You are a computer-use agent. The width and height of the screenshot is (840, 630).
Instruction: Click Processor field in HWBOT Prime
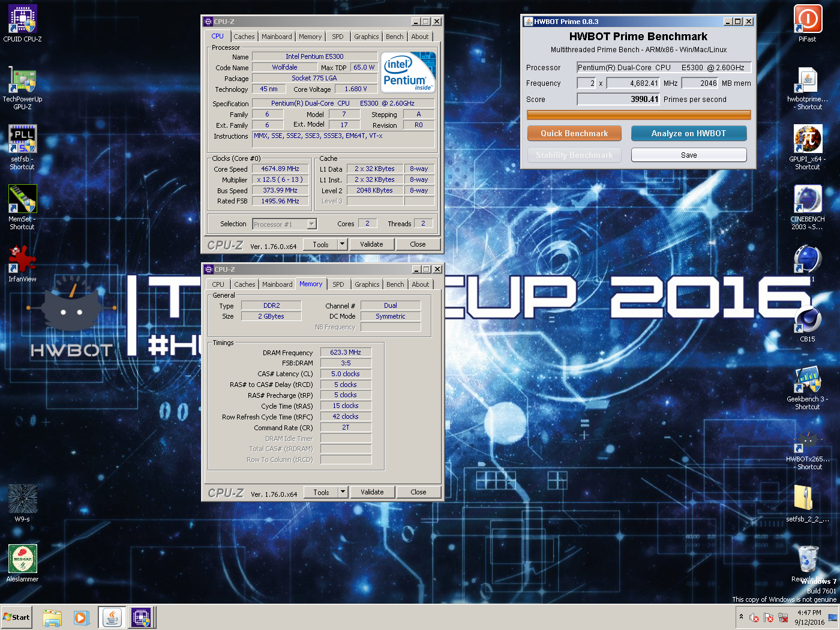click(664, 67)
